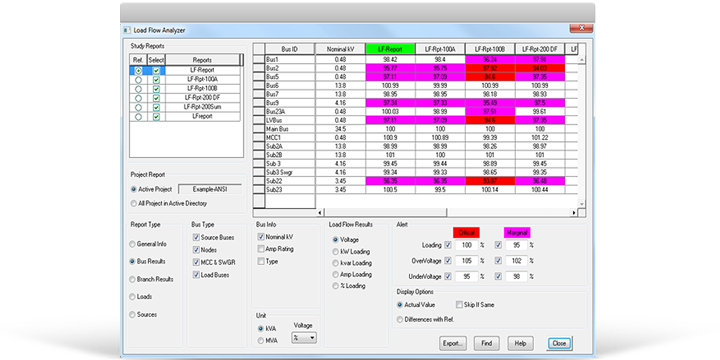Click the results table up arrow
This screenshot has width=720, height=360.
coord(582,60)
